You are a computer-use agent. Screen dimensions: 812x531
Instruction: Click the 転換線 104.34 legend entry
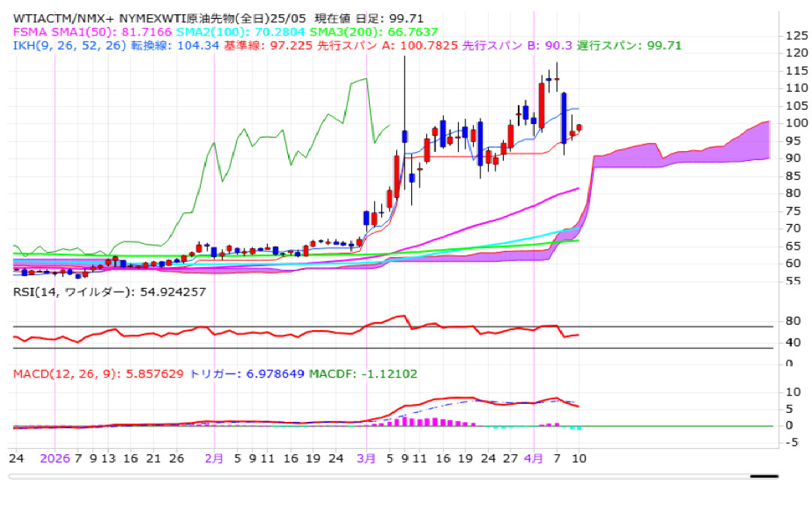[174, 45]
